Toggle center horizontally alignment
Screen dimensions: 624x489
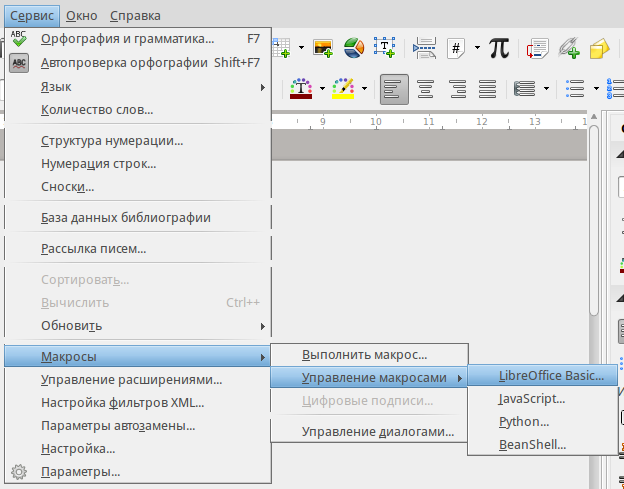coord(425,89)
